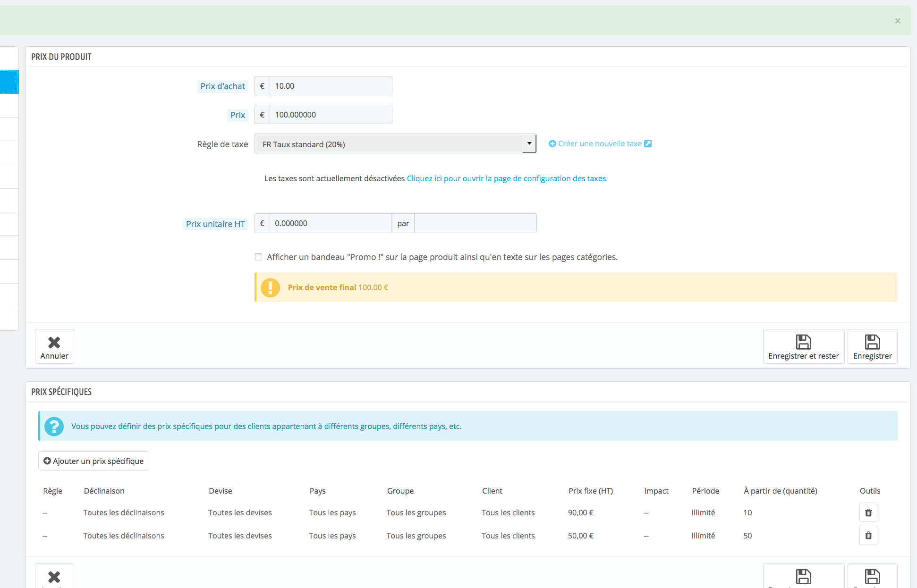Open the tax configuration page link
The width and height of the screenshot is (917, 588).
(507, 178)
